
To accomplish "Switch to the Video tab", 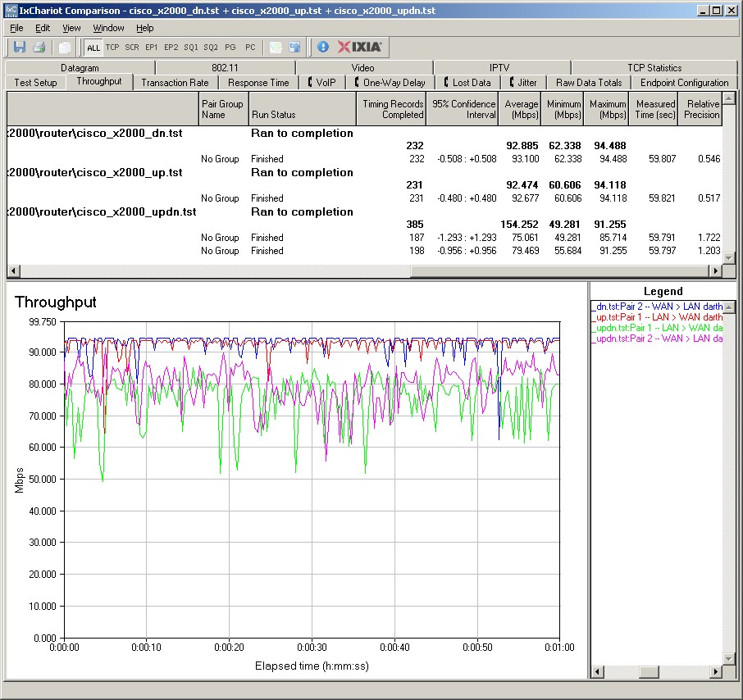I will tap(363, 68).
